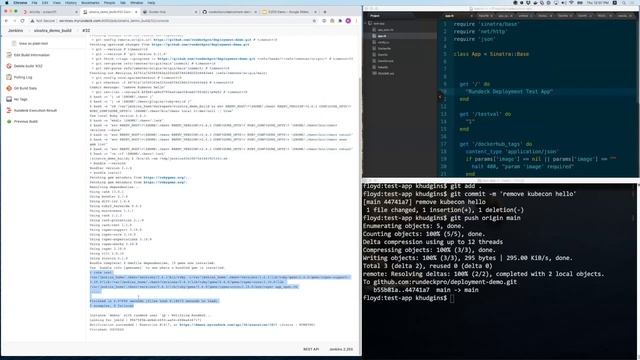Screen dimensions: 640x360
Task: Reload the Jenkins page in Chrome
Action: click(22, 20)
